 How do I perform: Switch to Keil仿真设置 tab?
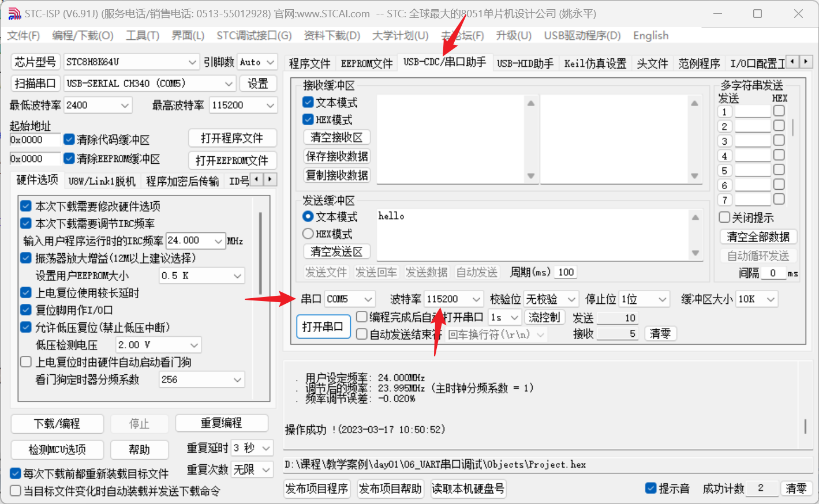point(595,63)
